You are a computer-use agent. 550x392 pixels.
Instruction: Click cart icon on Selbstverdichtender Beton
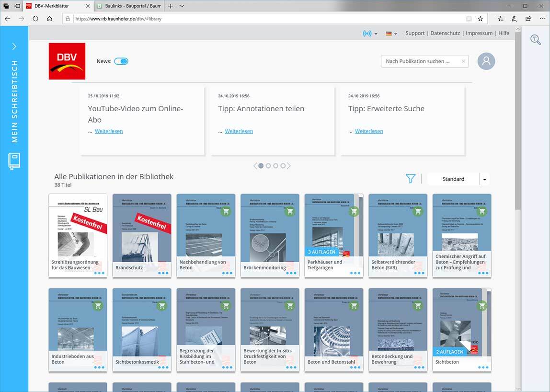[418, 212]
